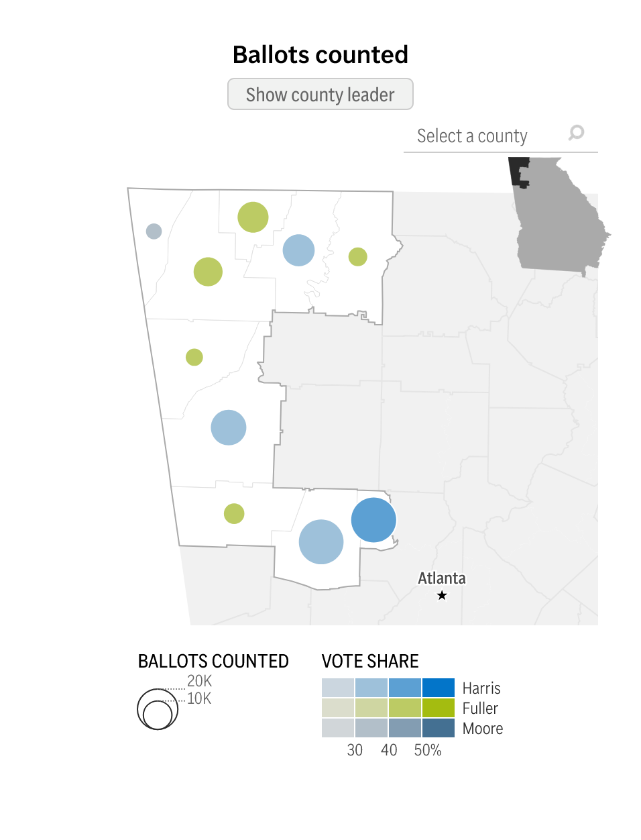Click the darkest blue Harris legend swatch

pyautogui.click(x=439, y=688)
